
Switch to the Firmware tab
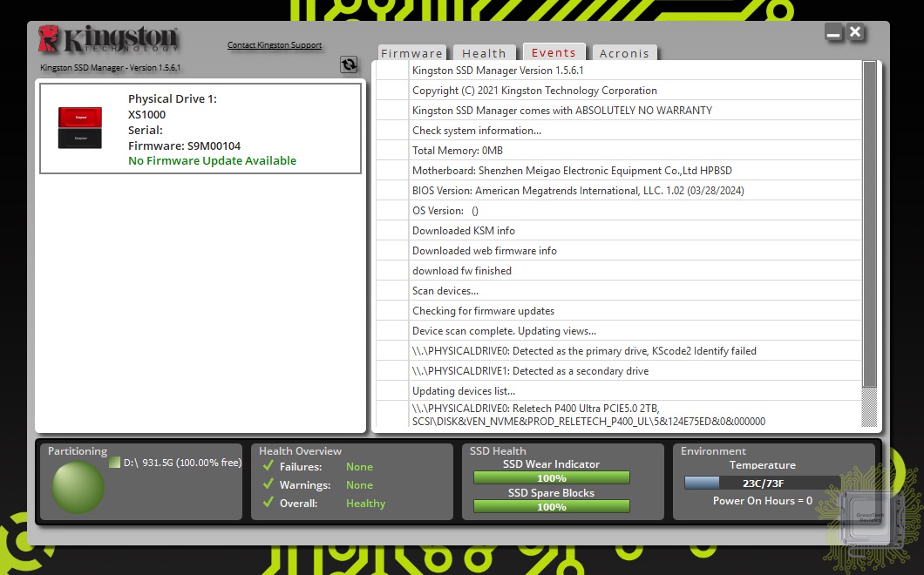pyautogui.click(x=411, y=53)
